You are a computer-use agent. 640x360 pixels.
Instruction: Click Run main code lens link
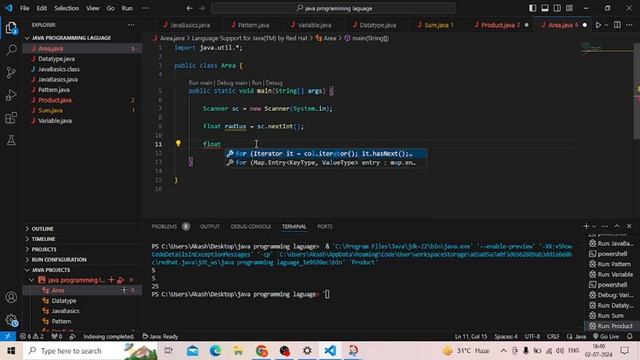200,83
